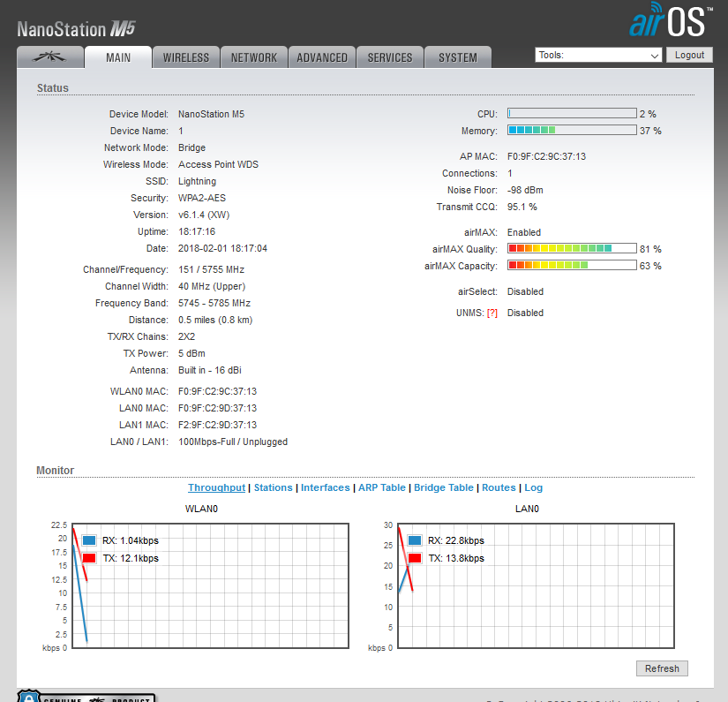Click the Frequency Band value 5745 - 5785 MHz
Screen dimensions: 728x702
[x=214, y=303]
